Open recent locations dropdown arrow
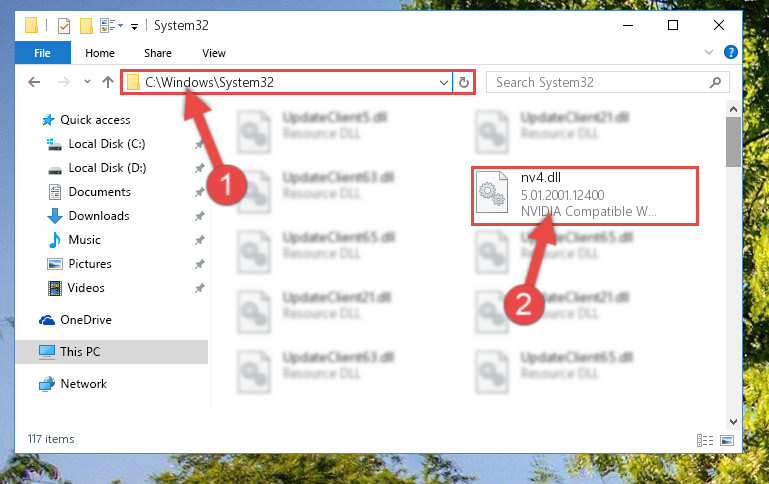 click(x=87, y=82)
